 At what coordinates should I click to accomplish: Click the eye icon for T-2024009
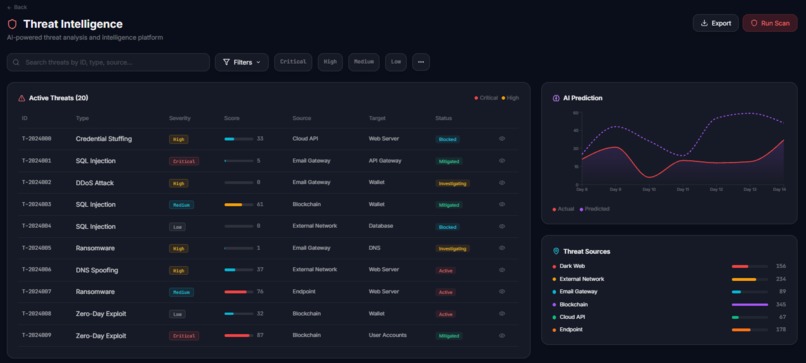(502, 335)
